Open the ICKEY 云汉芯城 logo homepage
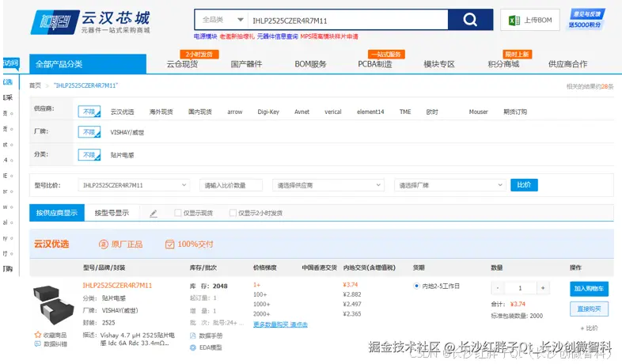The width and height of the screenshot is (622, 364). pyautogui.click(x=91, y=22)
